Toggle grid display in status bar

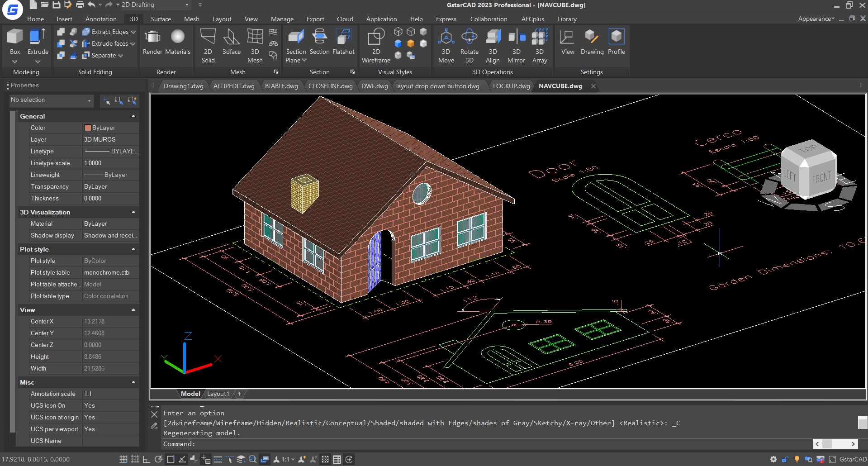(x=135, y=459)
